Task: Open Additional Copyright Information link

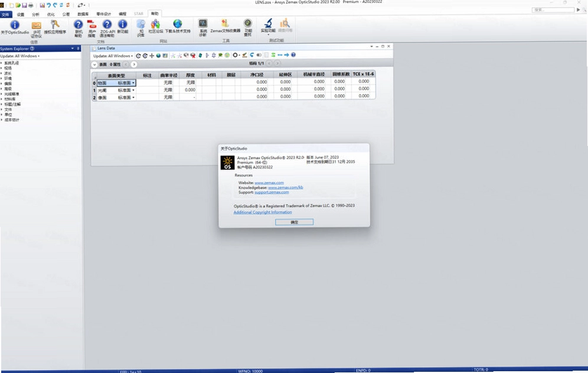Action: 263,212
